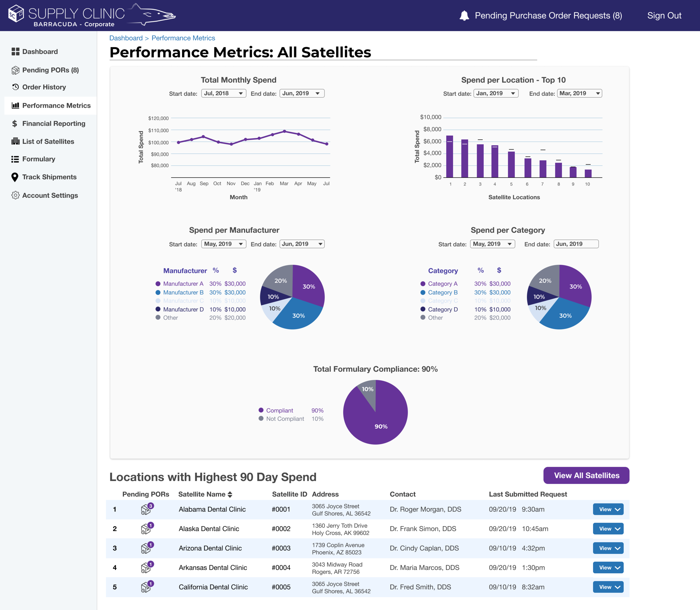Open List of Satellites sidebar item
Image resolution: width=700 pixels, height=610 pixels.
[43, 141]
